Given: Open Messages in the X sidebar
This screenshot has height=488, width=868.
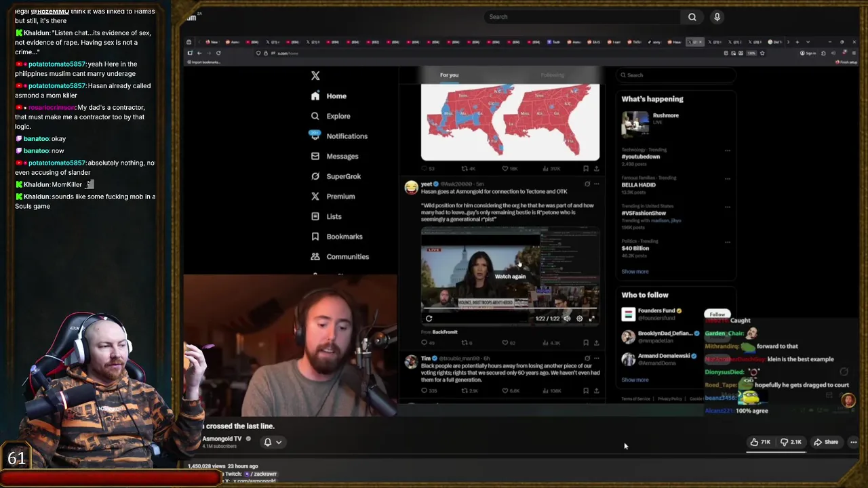Looking at the screenshot, I should (334, 156).
